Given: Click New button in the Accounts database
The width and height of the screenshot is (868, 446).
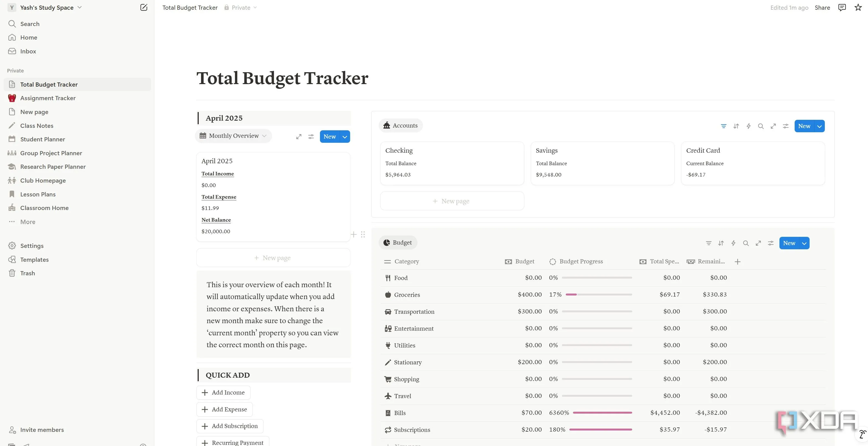Looking at the screenshot, I should pos(804,126).
